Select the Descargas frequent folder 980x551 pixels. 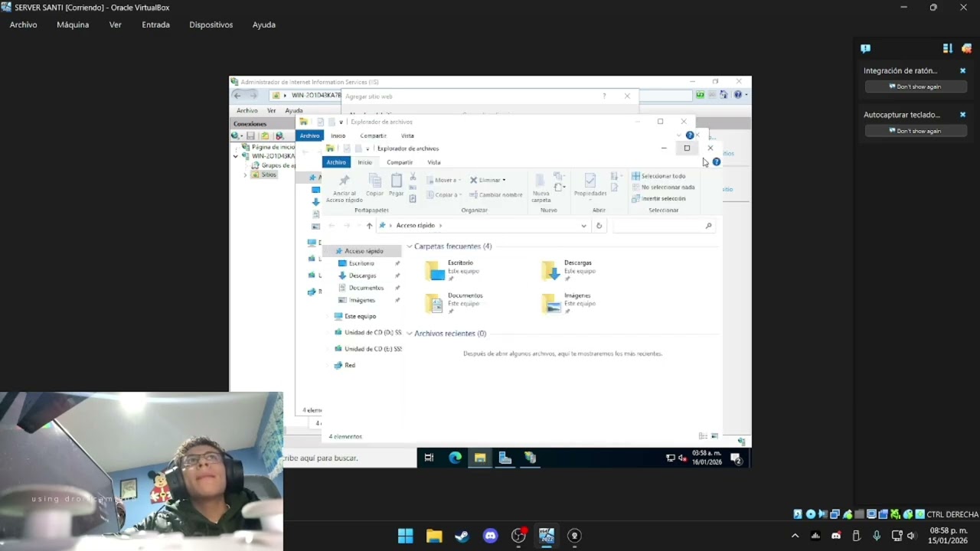pyautogui.click(x=570, y=270)
